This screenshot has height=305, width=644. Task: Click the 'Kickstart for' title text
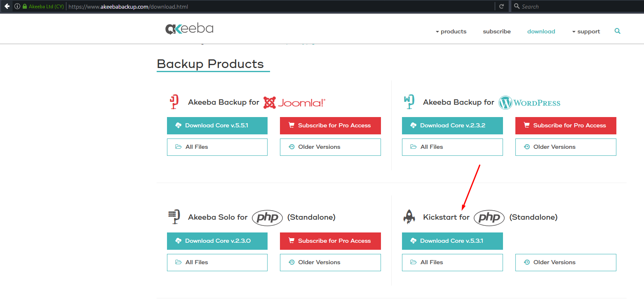tap(446, 217)
